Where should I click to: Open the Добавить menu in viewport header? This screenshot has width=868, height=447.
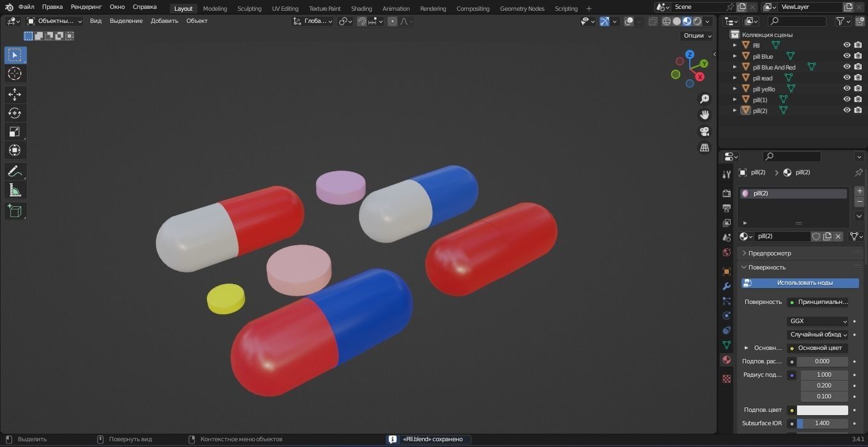pyautogui.click(x=164, y=21)
